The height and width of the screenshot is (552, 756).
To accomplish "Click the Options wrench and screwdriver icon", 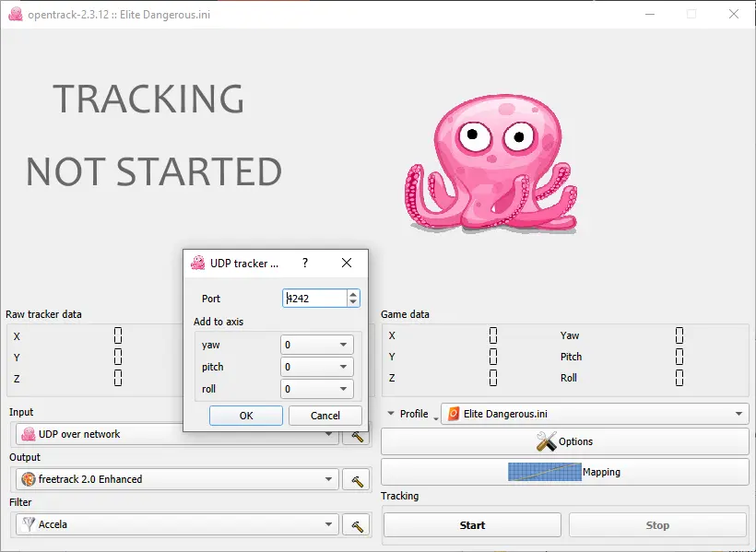I will [547, 441].
